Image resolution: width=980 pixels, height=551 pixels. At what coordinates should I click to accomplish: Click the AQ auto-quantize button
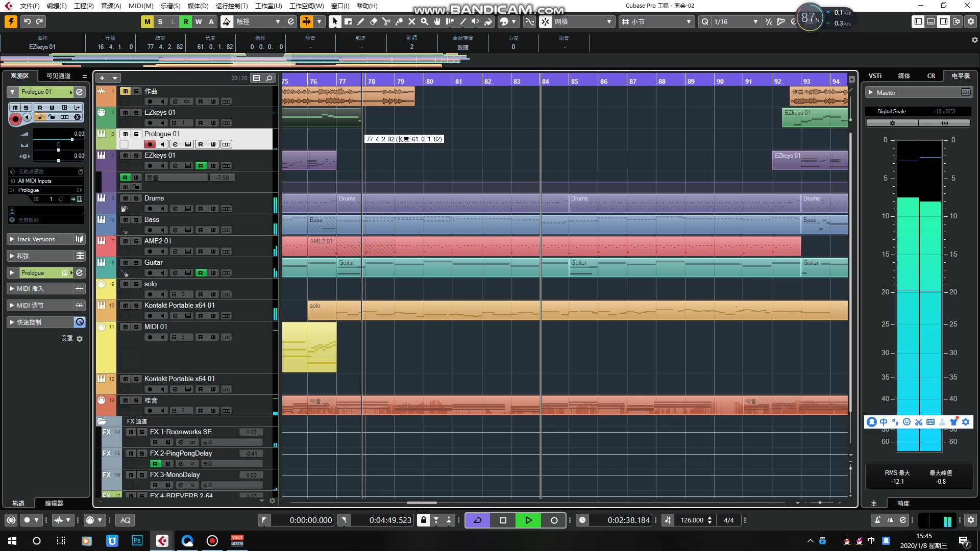tap(126, 520)
